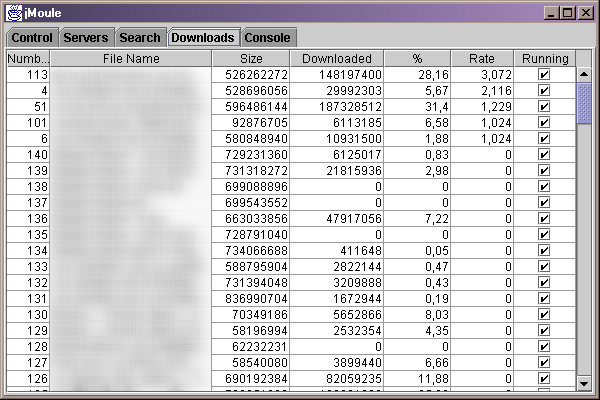The height and width of the screenshot is (400, 600).
Task: Toggle Running checkbox for download 6
Action: pyautogui.click(x=544, y=139)
